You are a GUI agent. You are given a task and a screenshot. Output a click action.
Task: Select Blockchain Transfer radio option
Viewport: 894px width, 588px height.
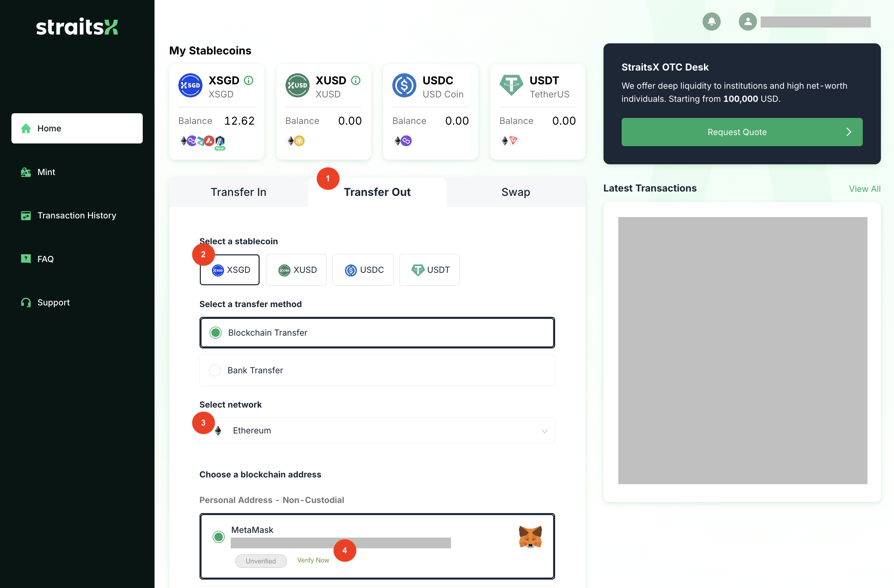(216, 333)
